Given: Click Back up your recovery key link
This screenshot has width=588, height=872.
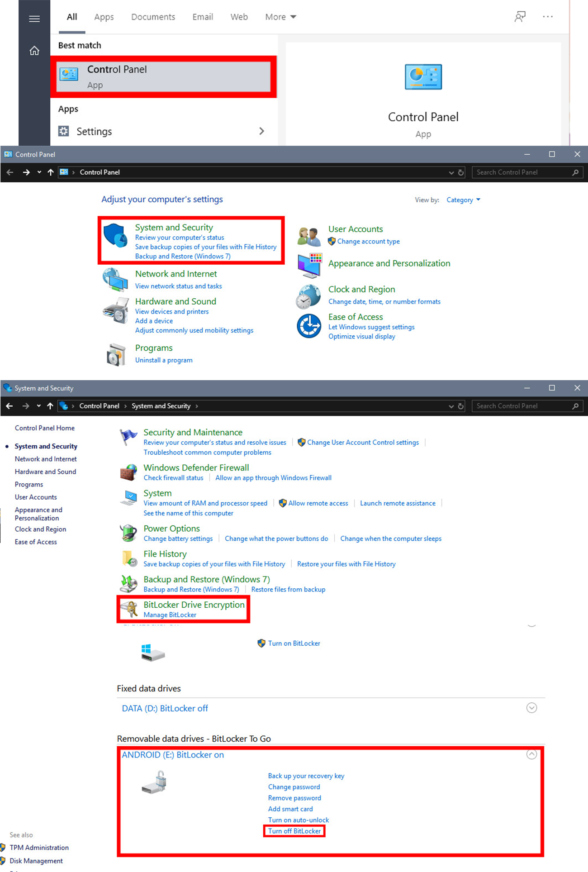Looking at the screenshot, I should tap(306, 776).
